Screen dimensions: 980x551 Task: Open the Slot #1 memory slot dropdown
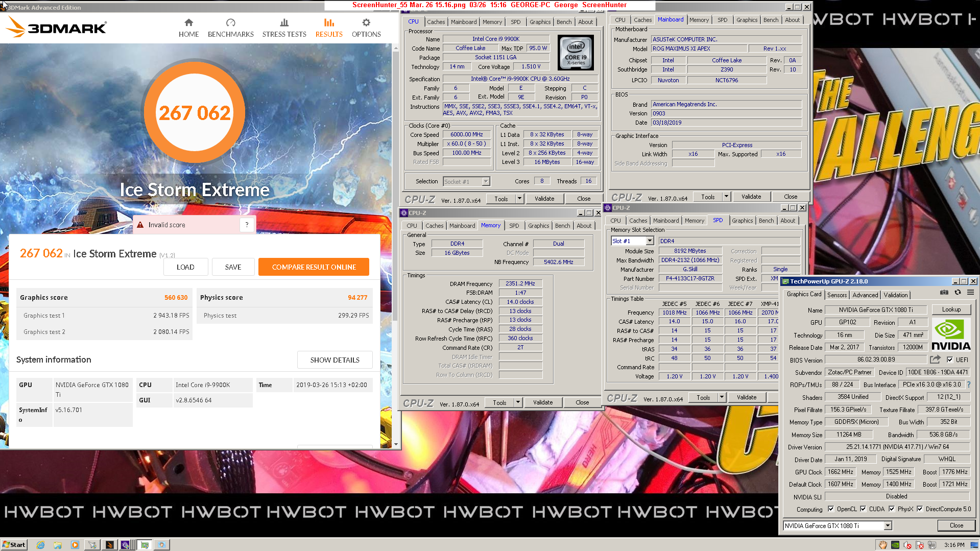pyautogui.click(x=650, y=241)
